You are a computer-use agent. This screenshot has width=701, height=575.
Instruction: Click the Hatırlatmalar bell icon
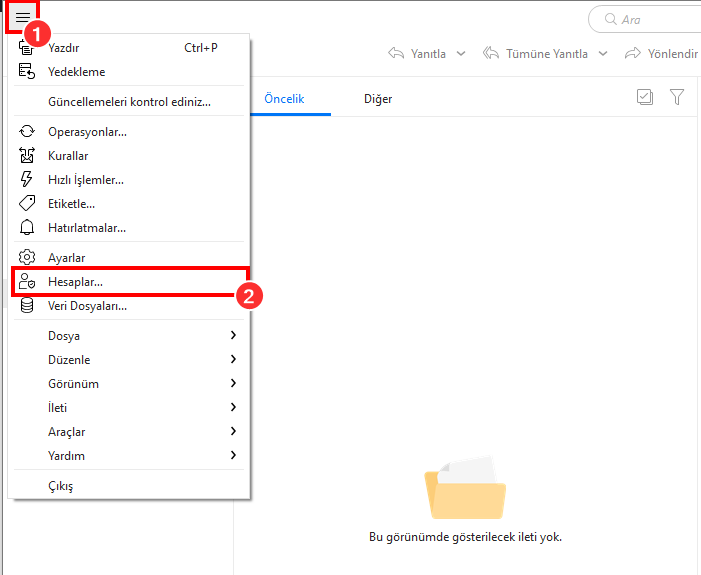point(27,228)
